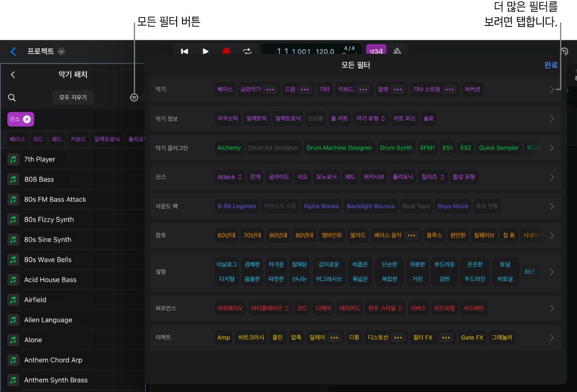
Task: Expand more filters in the 신스 row
Action: pyautogui.click(x=552, y=177)
